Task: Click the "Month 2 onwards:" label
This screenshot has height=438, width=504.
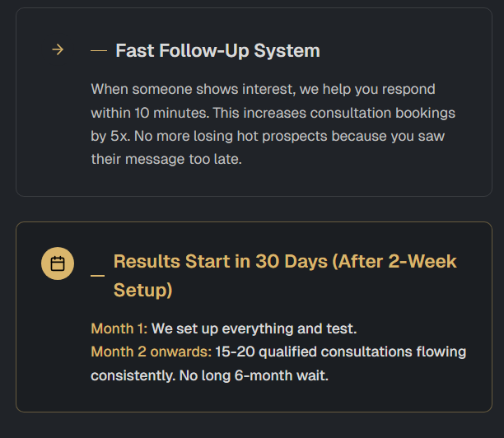Action: [151, 352]
